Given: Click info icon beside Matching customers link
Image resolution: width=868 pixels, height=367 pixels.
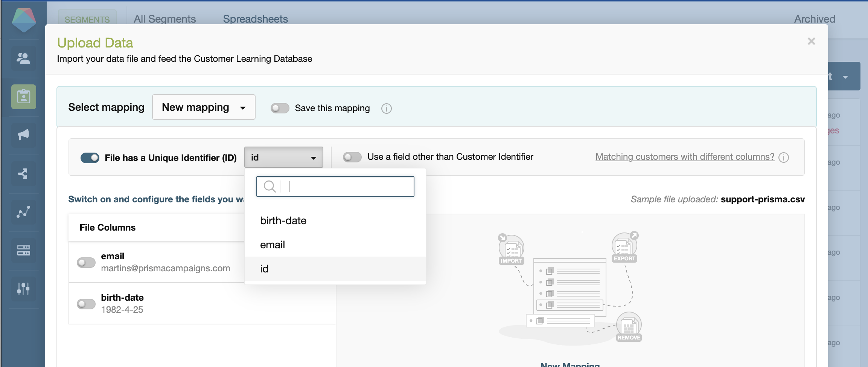Looking at the screenshot, I should (784, 157).
